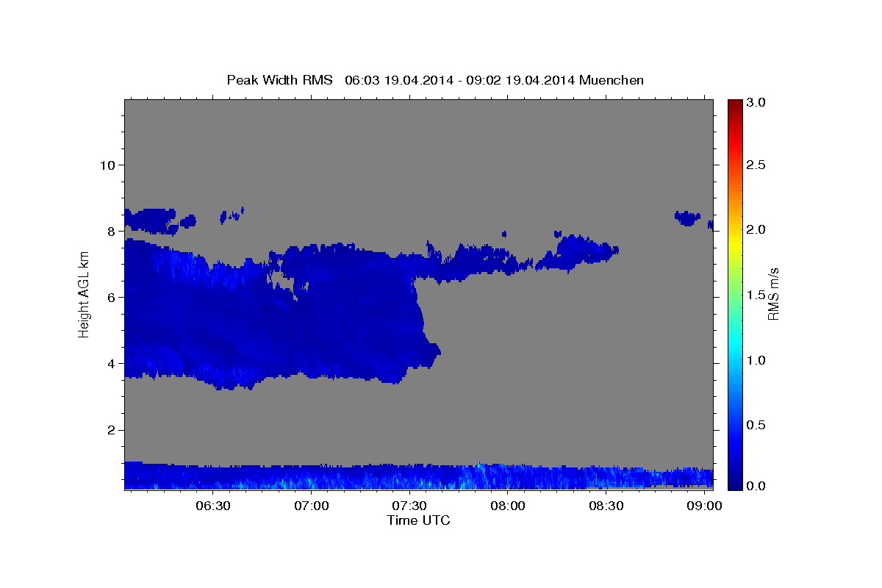Viewport: 882px width, 588px height.
Task: Click the colorbar value 0.5
Action: 758,425
